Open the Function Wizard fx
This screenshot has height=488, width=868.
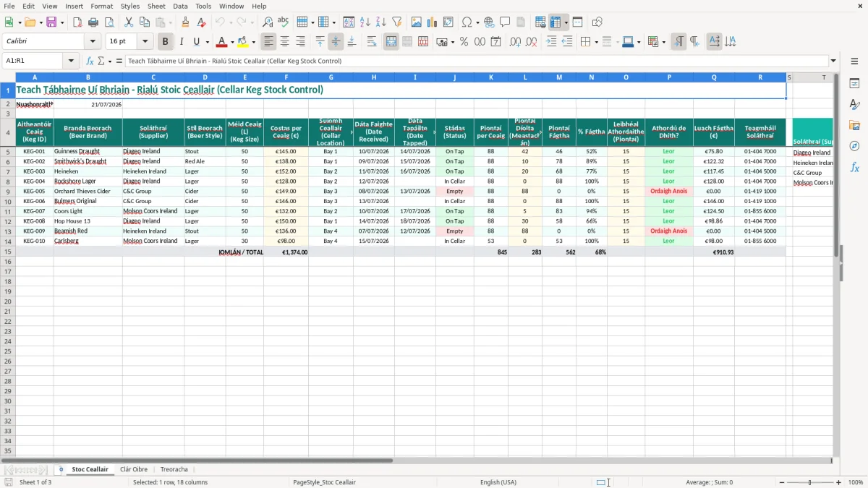pyautogui.click(x=90, y=61)
